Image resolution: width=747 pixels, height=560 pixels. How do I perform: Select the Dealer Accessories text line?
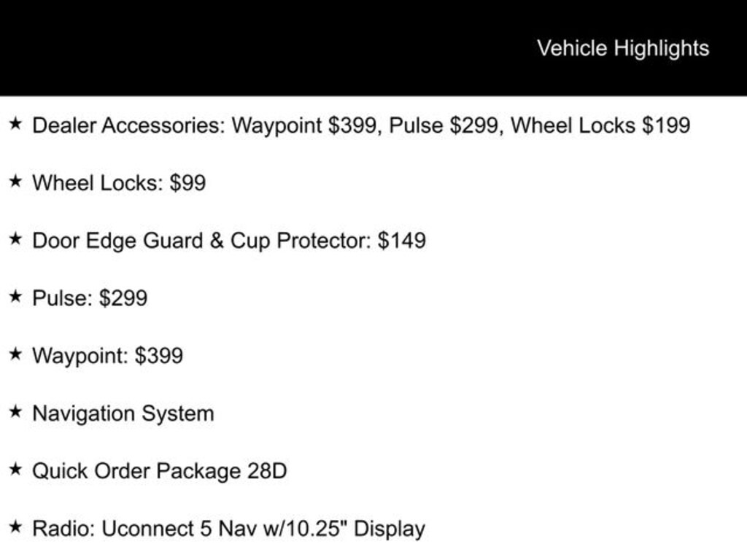coord(361,125)
